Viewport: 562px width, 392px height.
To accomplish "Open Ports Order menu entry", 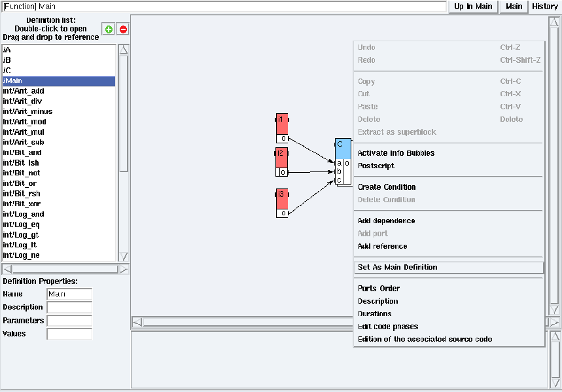I will pyautogui.click(x=448, y=289).
